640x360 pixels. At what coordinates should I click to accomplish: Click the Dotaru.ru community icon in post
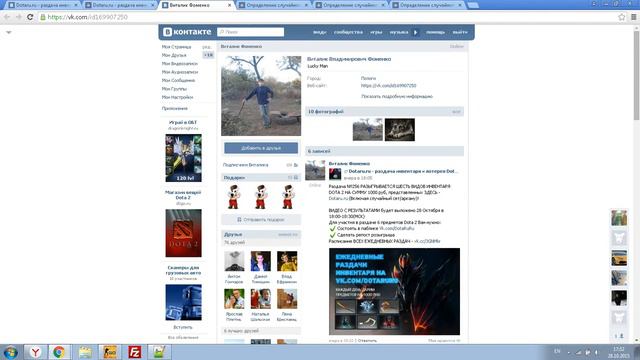click(x=335, y=174)
